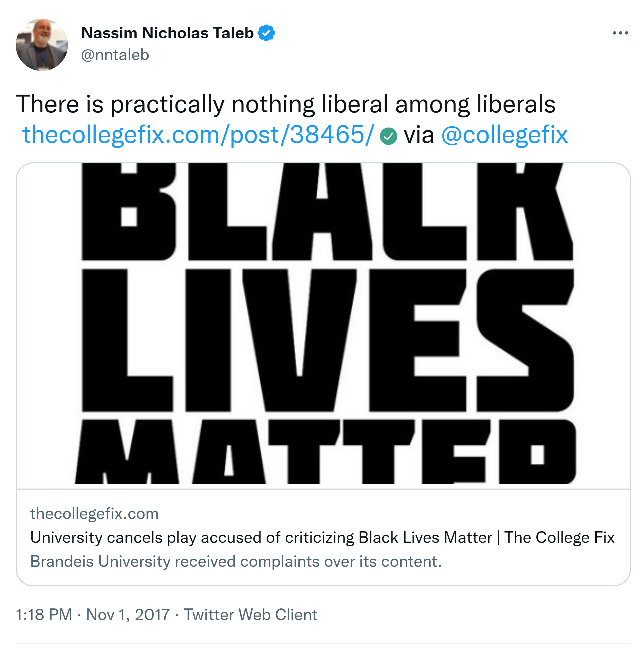Image resolution: width=644 pixels, height=656 pixels.
Task: Visit the @collegefix mention
Action: 504,135
